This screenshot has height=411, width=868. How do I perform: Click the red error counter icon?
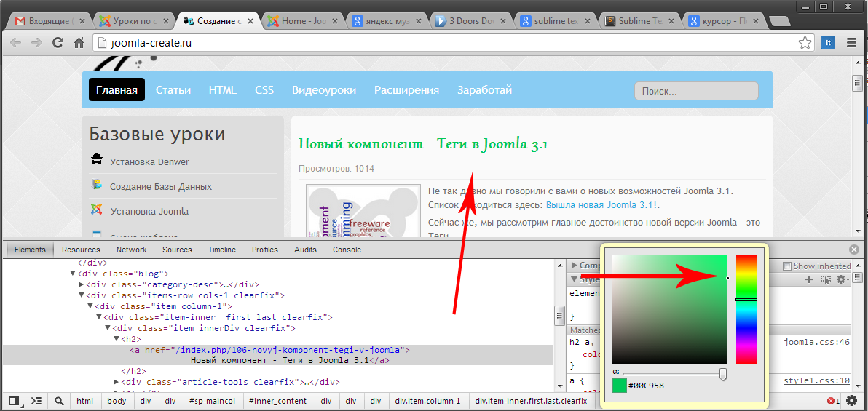tap(831, 401)
